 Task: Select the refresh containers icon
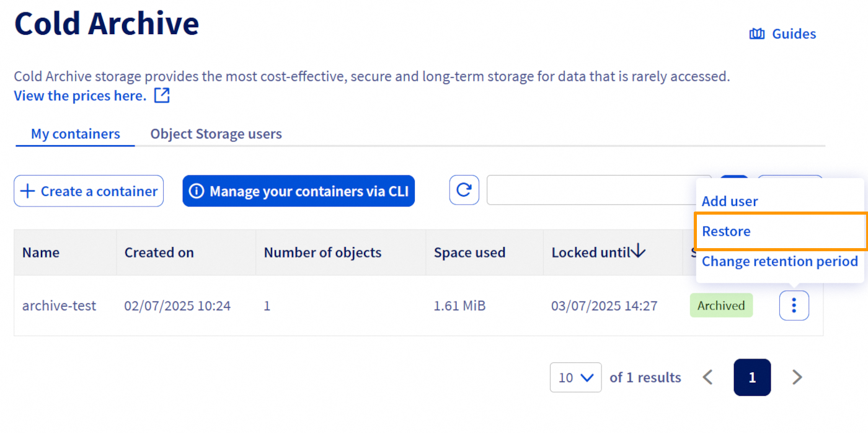click(x=464, y=190)
